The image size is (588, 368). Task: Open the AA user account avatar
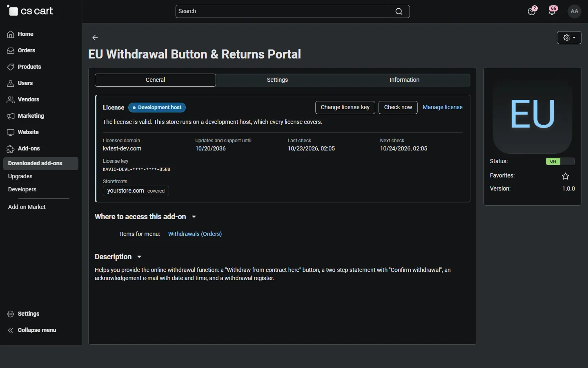click(575, 11)
